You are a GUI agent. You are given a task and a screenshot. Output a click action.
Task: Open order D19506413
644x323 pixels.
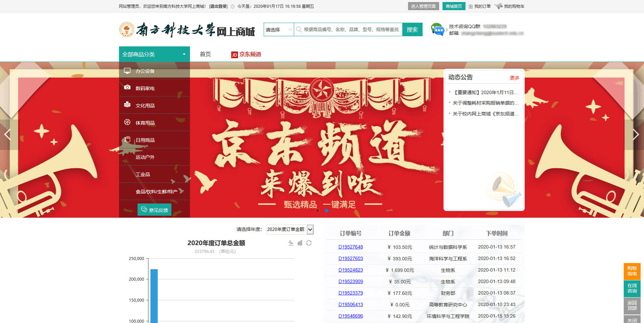point(351,304)
